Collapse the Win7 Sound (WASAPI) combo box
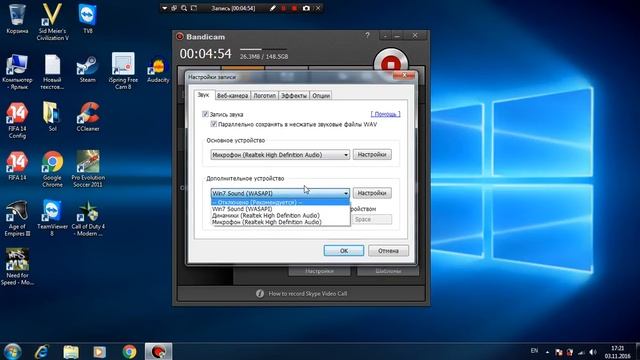Screen dimensions: 640x360 [x=280, y=193]
